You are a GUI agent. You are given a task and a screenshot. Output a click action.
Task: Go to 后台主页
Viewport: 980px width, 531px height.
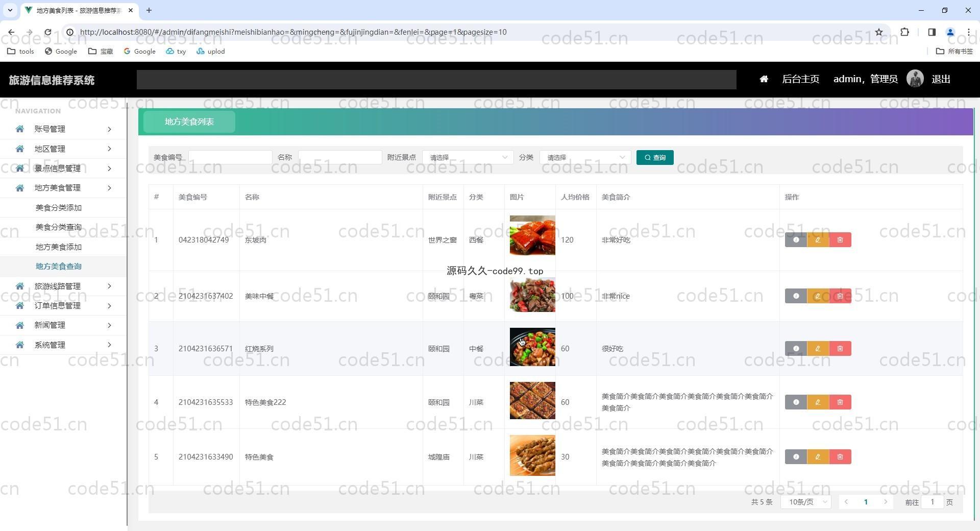point(800,79)
